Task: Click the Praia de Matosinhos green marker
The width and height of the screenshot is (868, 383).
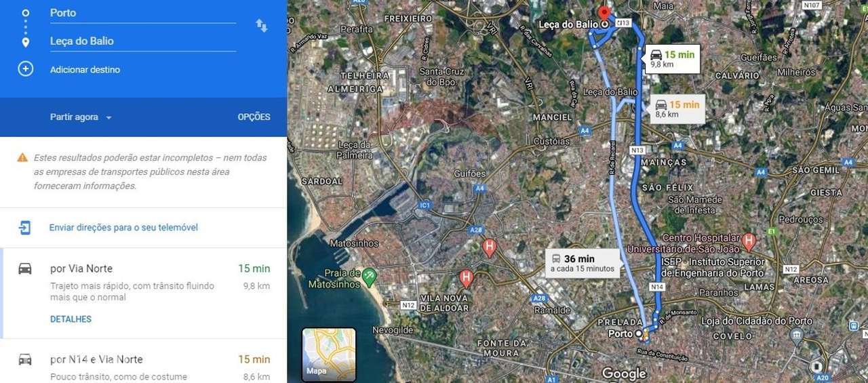Action: pos(369,276)
